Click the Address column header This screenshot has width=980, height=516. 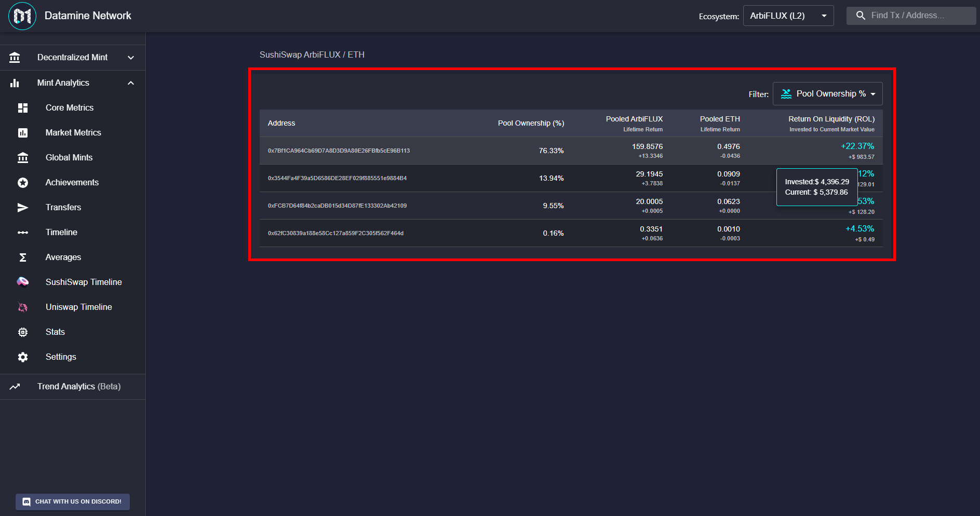pyautogui.click(x=281, y=124)
